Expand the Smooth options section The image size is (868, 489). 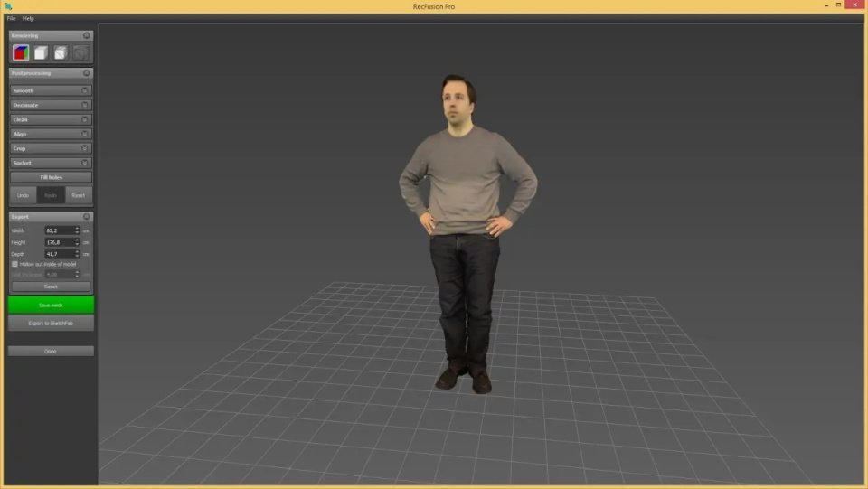point(51,90)
